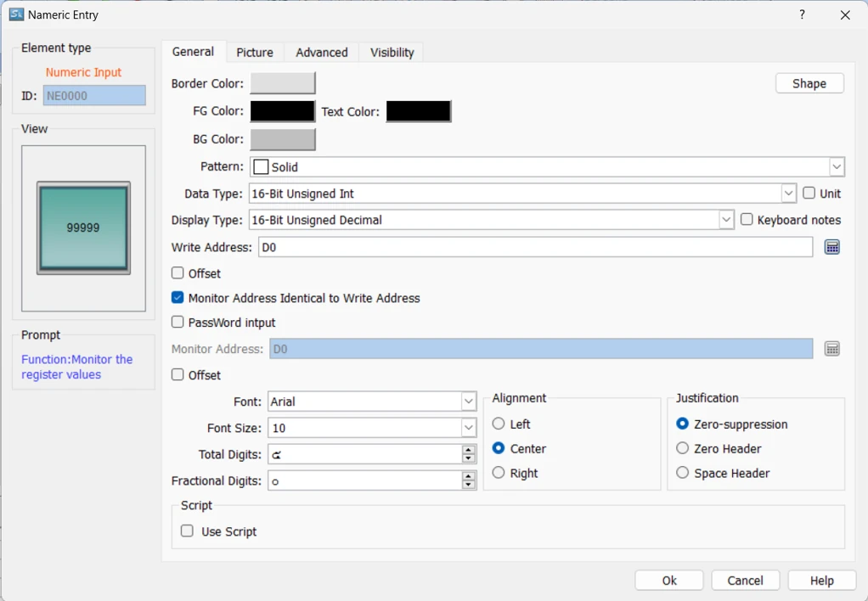Image resolution: width=868 pixels, height=601 pixels.
Task: Click the title bar help question mark
Action: (x=802, y=14)
